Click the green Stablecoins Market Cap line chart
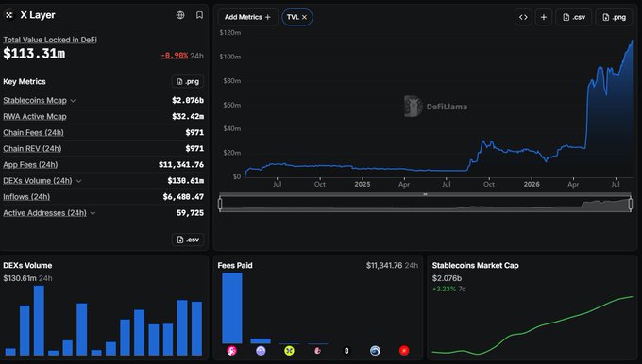This screenshot has height=364, width=642. click(x=532, y=325)
